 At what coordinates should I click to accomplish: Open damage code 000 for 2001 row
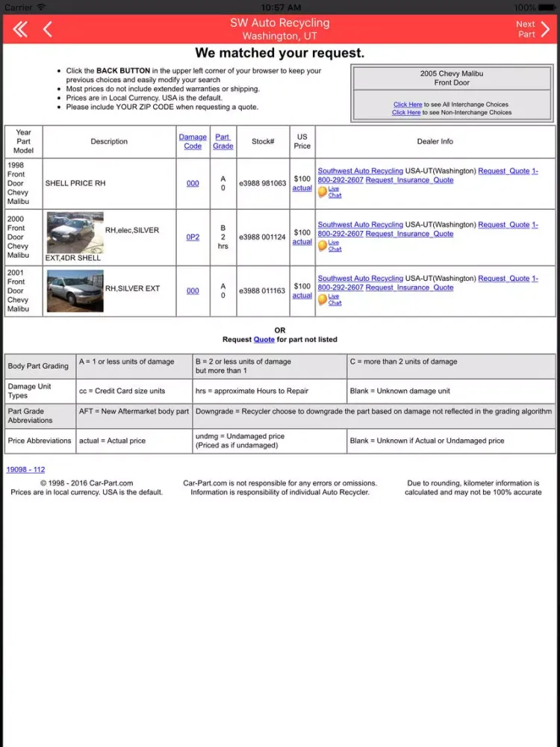point(193,291)
